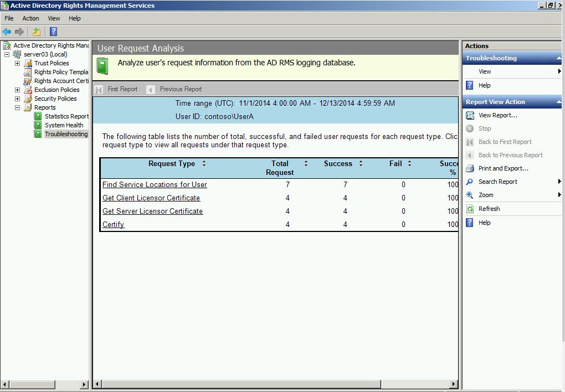Click the Rights Policy Templates icon
This screenshot has height=392, width=565.
28,72
